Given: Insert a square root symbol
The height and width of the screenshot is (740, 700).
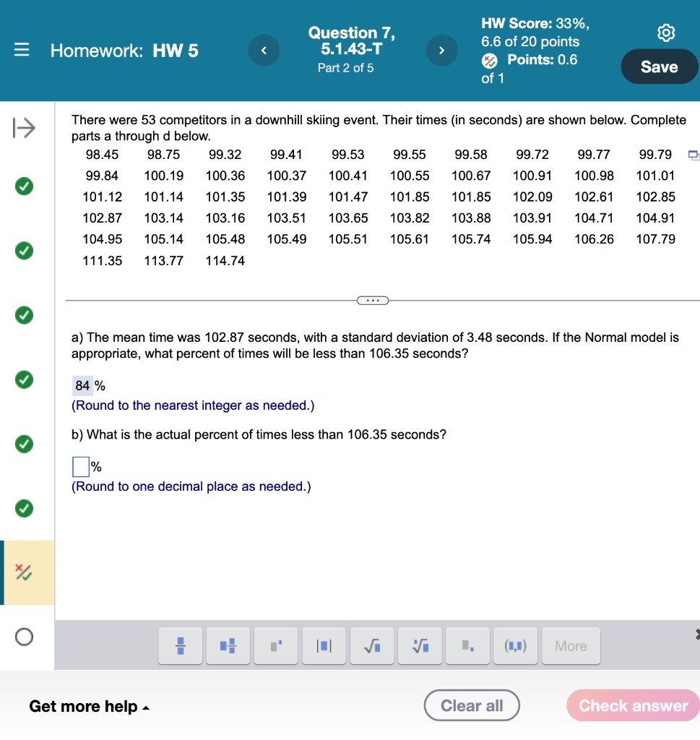Looking at the screenshot, I should click(372, 645).
